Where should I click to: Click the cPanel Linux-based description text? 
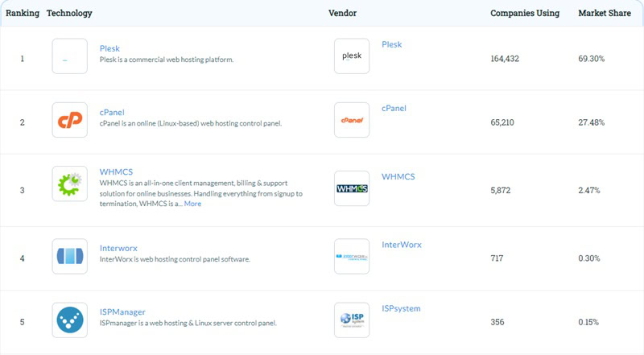click(x=191, y=123)
